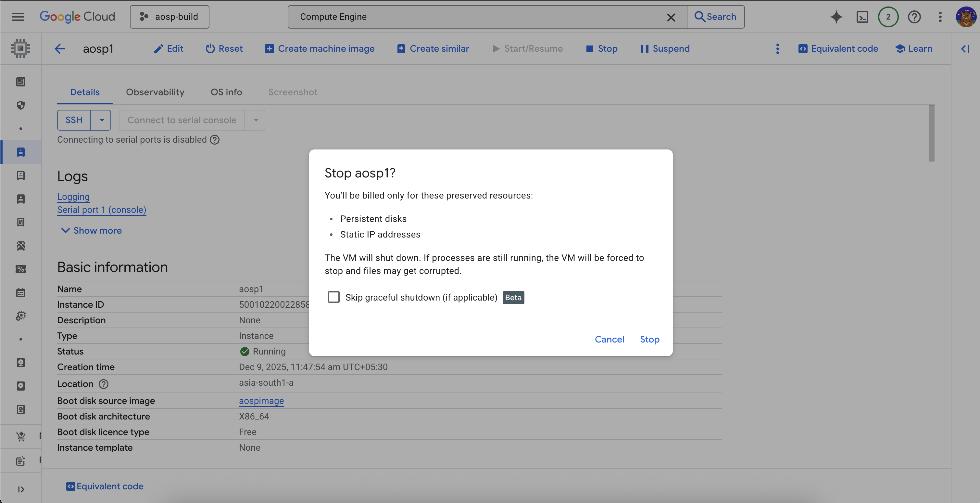980x503 pixels.
Task: Activate the Gemini assistant
Action: 836,17
